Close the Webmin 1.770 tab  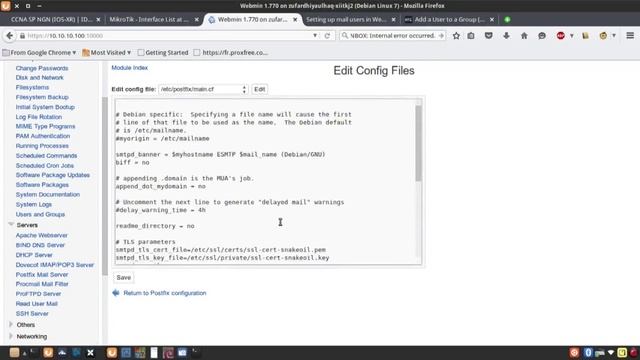295,20
